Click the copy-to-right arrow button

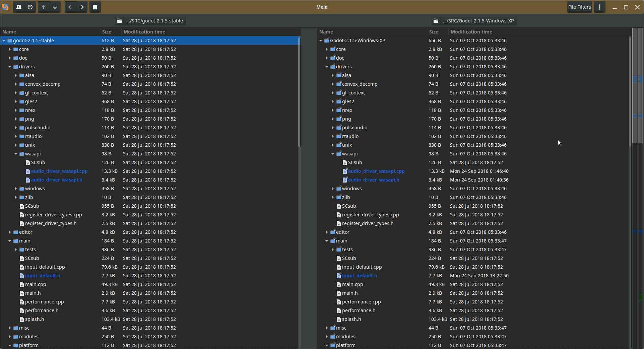[x=82, y=7]
